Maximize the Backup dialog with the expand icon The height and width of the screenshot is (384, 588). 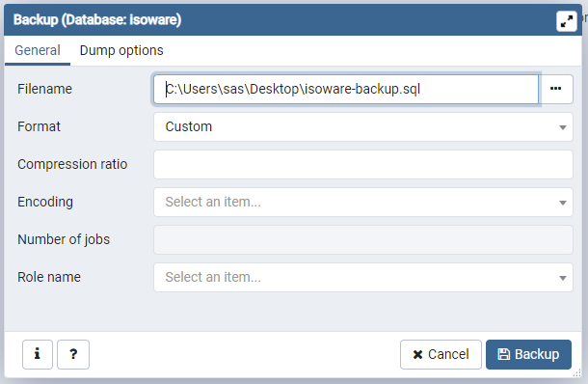(x=566, y=21)
